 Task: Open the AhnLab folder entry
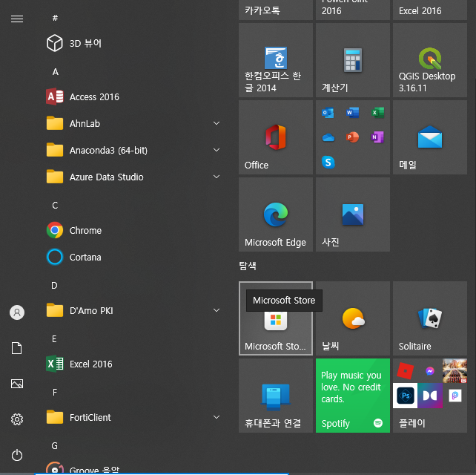[132, 123]
